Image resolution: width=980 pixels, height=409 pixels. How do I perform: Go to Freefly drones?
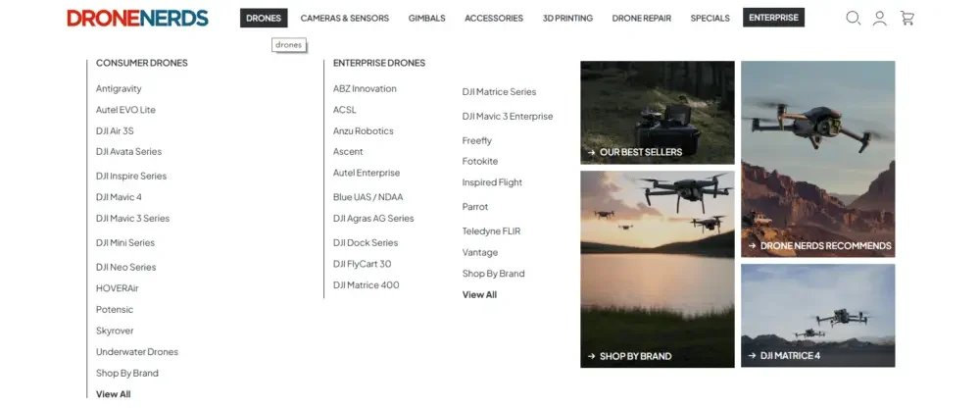(477, 141)
